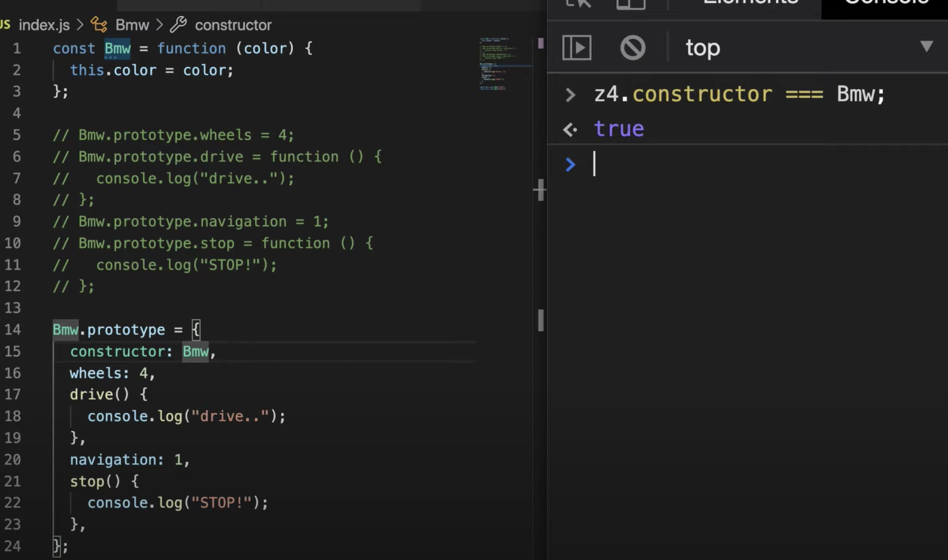Click the dropdown arrow beside 'top'
The height and width of the screenshot is (560, 948).
pyautogui.click(x=926, y=46)
